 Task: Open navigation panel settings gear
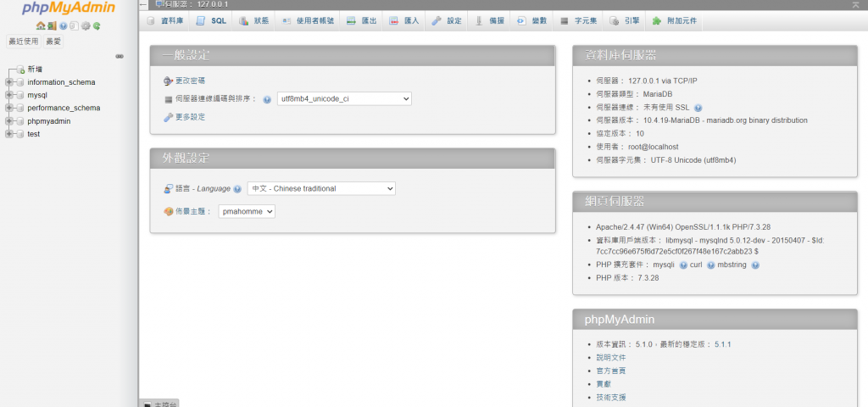point(86,25)
